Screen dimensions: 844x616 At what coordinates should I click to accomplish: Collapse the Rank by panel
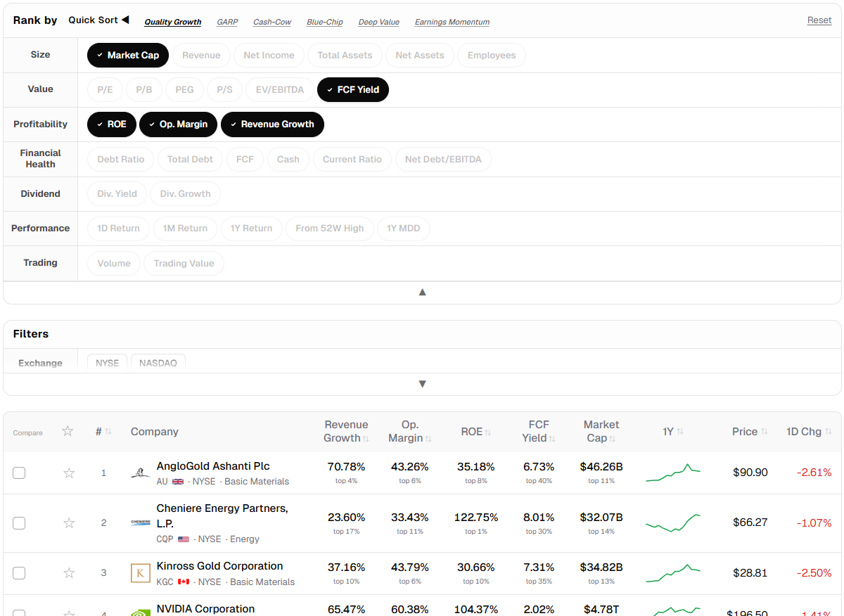pyautogui.click(x=422, y=293)
